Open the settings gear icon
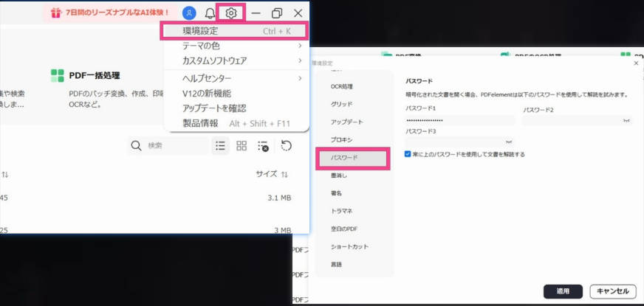The width and height of the screenshot is (644, 306). point(231,13)
